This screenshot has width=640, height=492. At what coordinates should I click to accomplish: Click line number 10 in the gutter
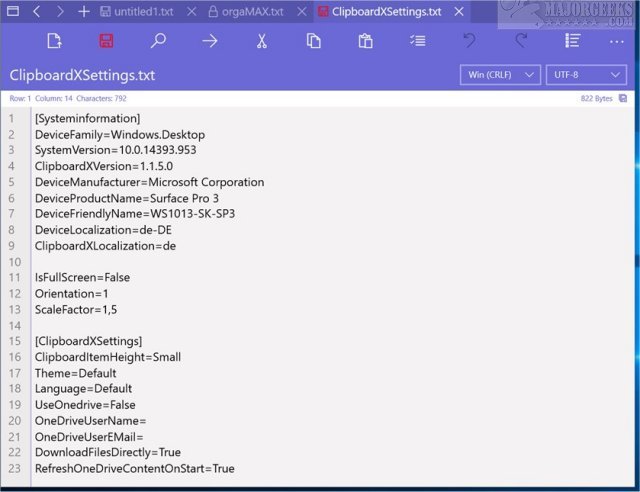coord(15,262)
